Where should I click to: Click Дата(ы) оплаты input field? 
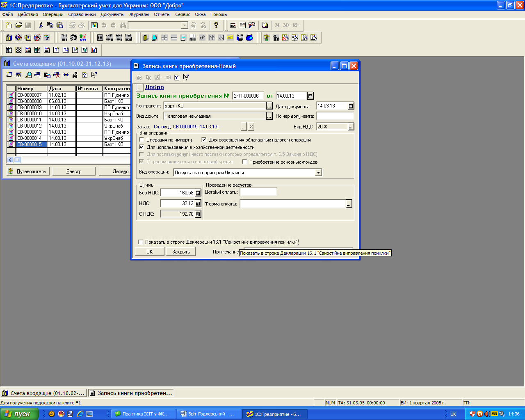coord(258,192)
